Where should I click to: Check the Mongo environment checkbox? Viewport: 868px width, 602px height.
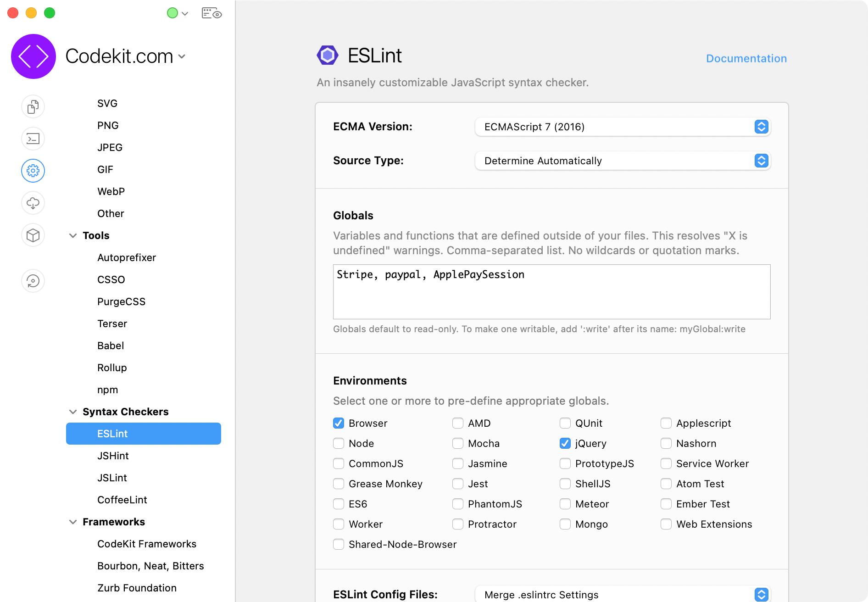coord(565,524)
